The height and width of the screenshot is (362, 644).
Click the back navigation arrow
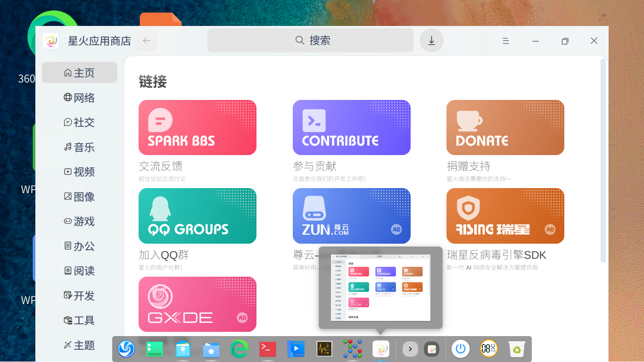point(146,41)
